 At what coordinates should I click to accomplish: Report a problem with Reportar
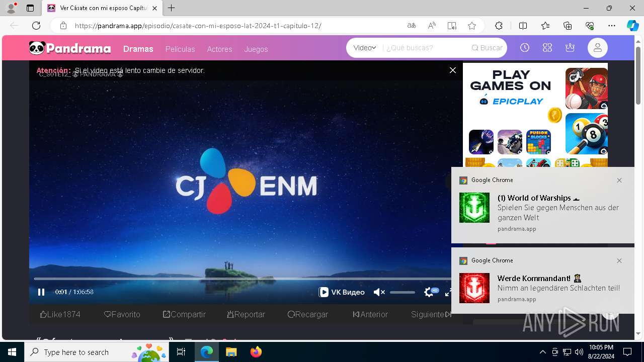[246, 314]
